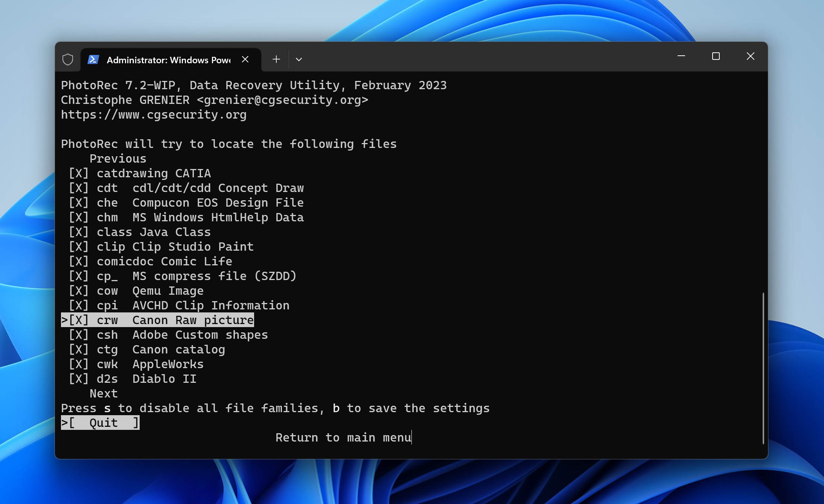Click the Previous entry in the file list
Image resolution: width=824 pixels, height=504 pixels.
(x=118, y=158)
